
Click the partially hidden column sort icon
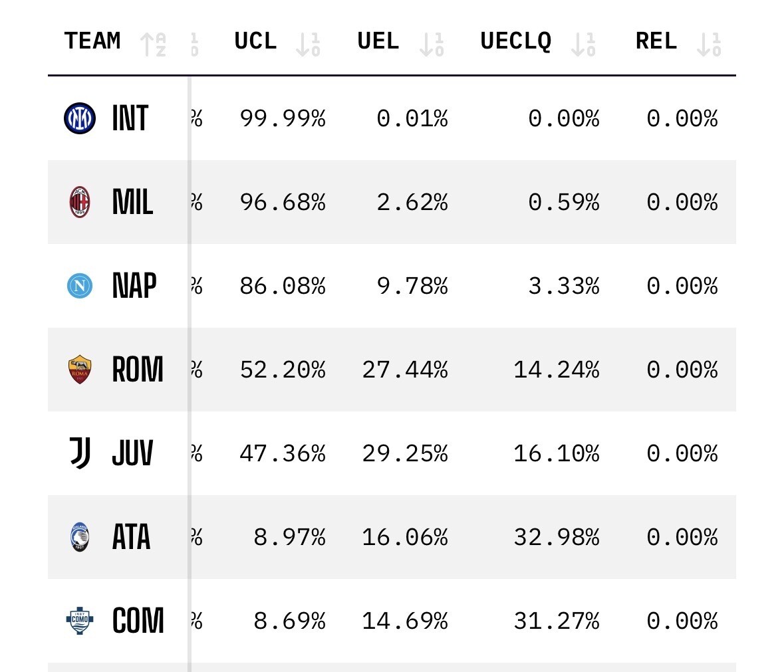pos(194,44)
